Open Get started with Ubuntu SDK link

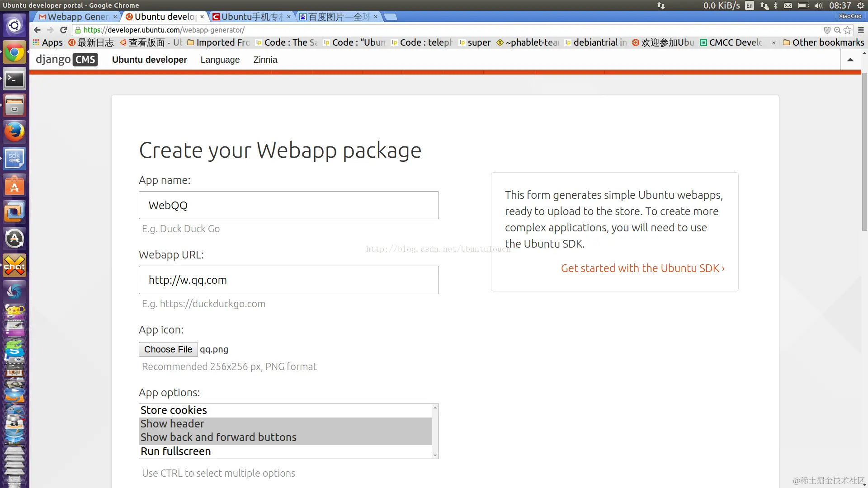click(642, 268)
